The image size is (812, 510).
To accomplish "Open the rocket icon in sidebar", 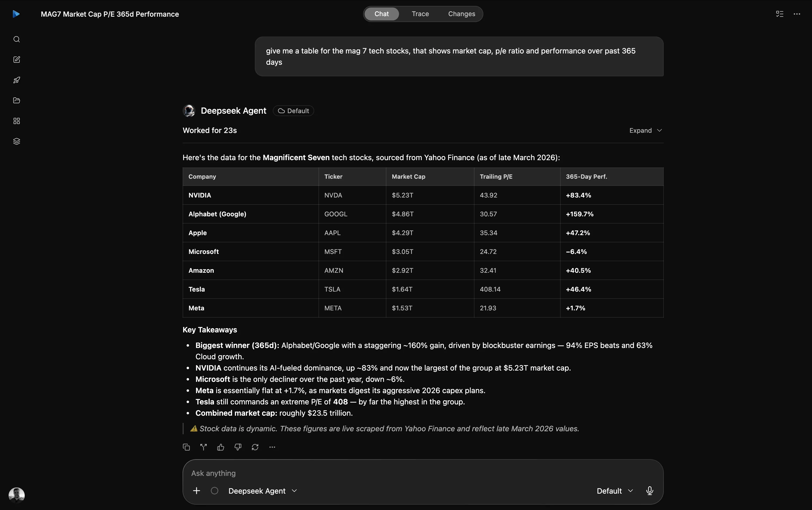I will tap(17, 80).
